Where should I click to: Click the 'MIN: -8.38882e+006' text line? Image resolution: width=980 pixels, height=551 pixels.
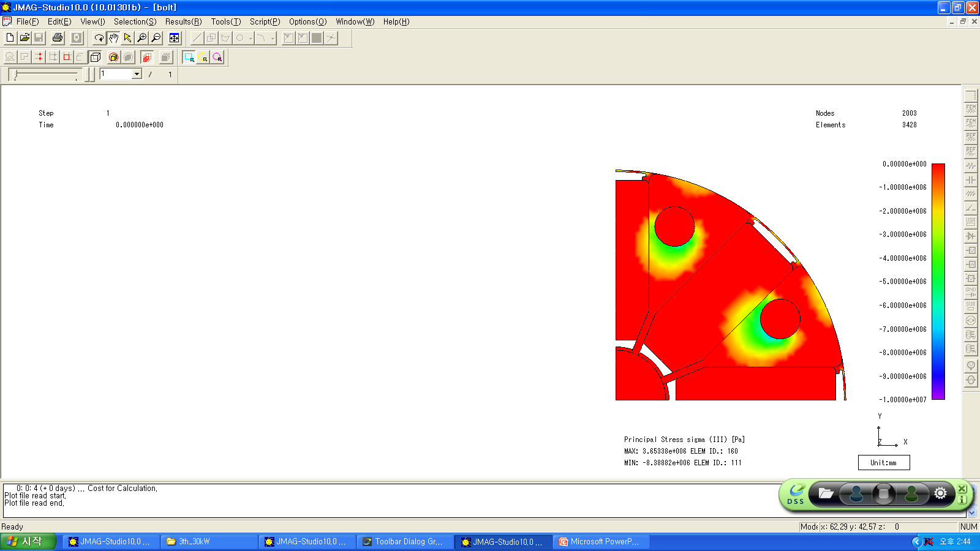click(x=683, y=463)
